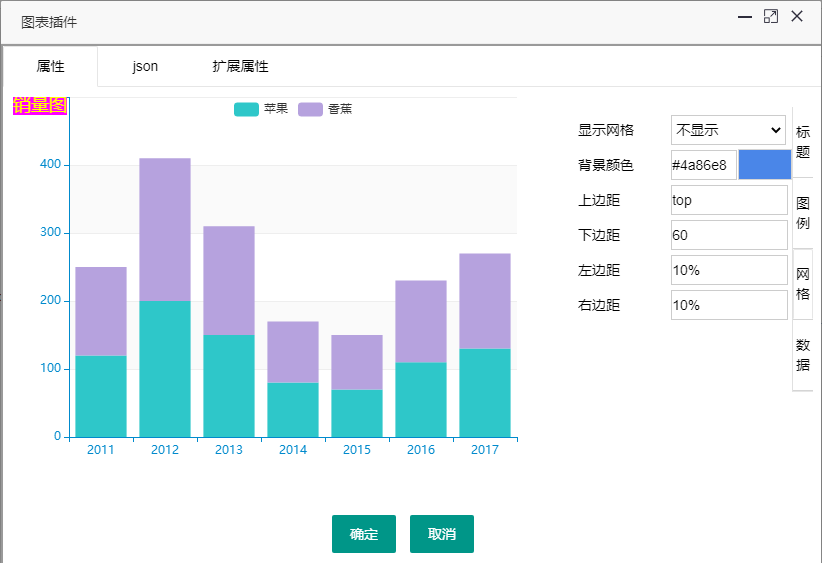The width and height of the screenshot is (822, 563).
Task: Click the 2017 teal 苹果 bar segment
Action: (484, 393)
